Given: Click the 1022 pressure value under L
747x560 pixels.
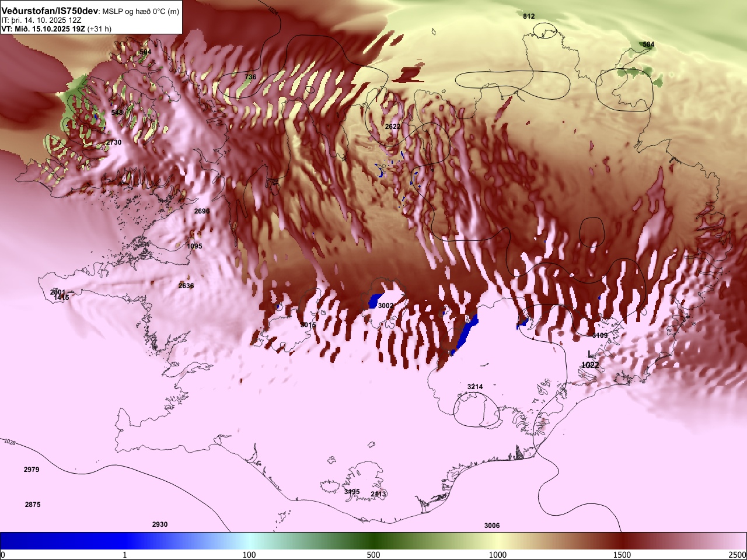Looking at the screenshot, I should point(590,365).
